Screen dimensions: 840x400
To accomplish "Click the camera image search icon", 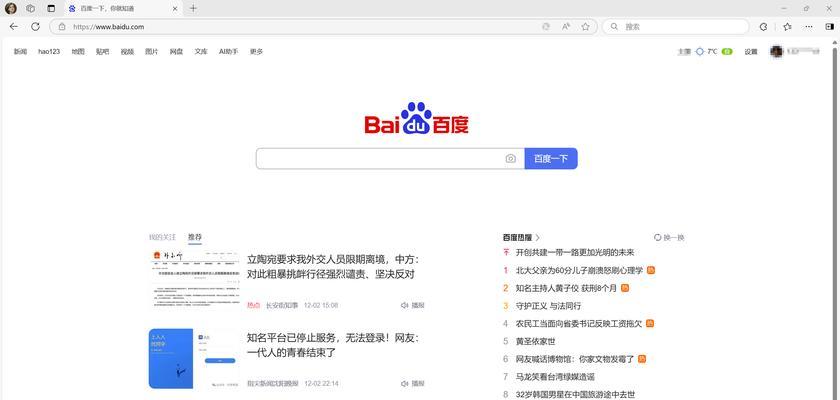I will (511, 159).
